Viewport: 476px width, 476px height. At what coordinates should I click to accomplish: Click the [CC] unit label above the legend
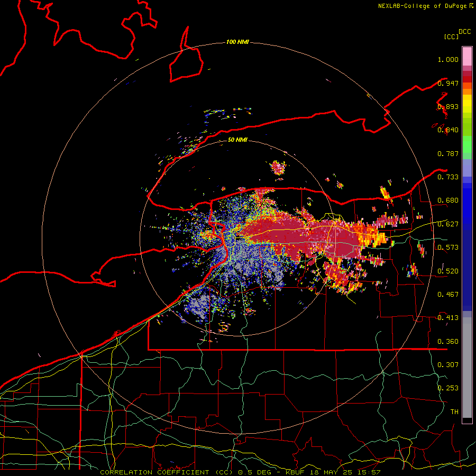point(452,36)
